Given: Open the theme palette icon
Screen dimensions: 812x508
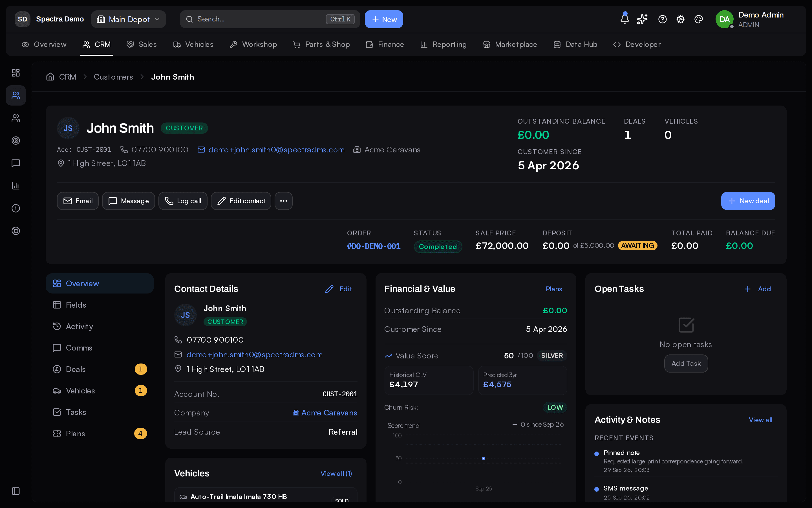Looking at the screenshot, I should 699,19.
